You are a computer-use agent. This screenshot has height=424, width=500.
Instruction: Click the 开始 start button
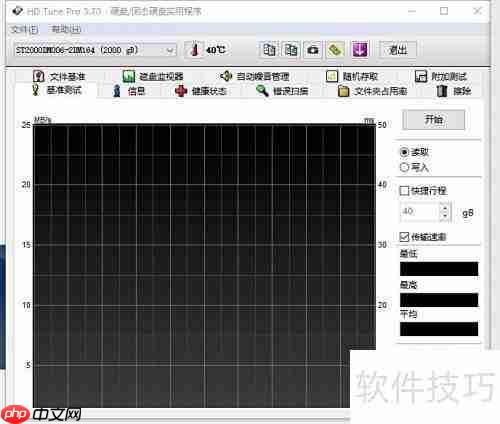434,119
